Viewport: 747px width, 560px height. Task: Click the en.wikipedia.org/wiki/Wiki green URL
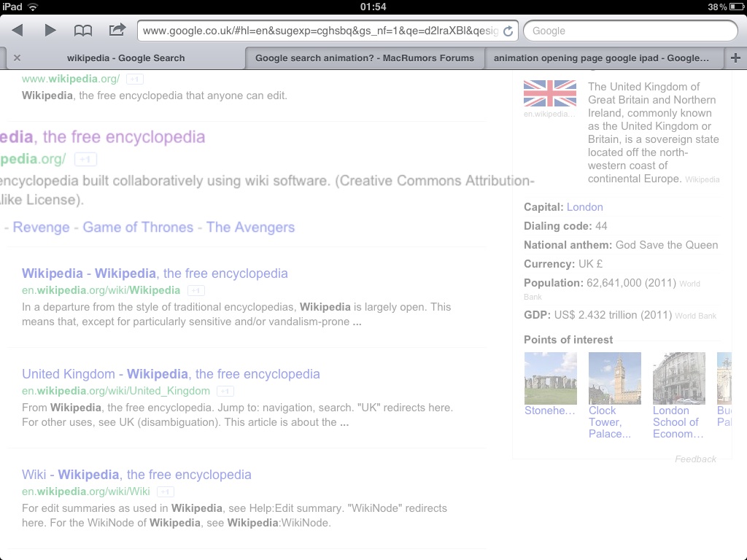pos(86,491)
